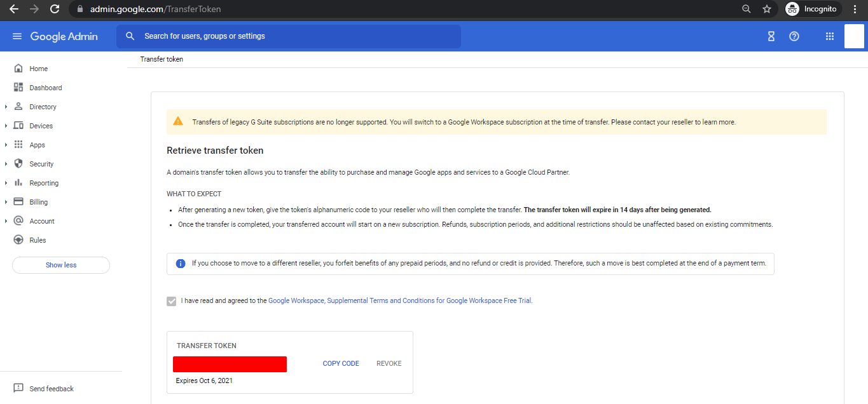The height and width of the screenshot is (404, 868).
Task: Open the Help question mark icon
Action: (x=794, y=36)
